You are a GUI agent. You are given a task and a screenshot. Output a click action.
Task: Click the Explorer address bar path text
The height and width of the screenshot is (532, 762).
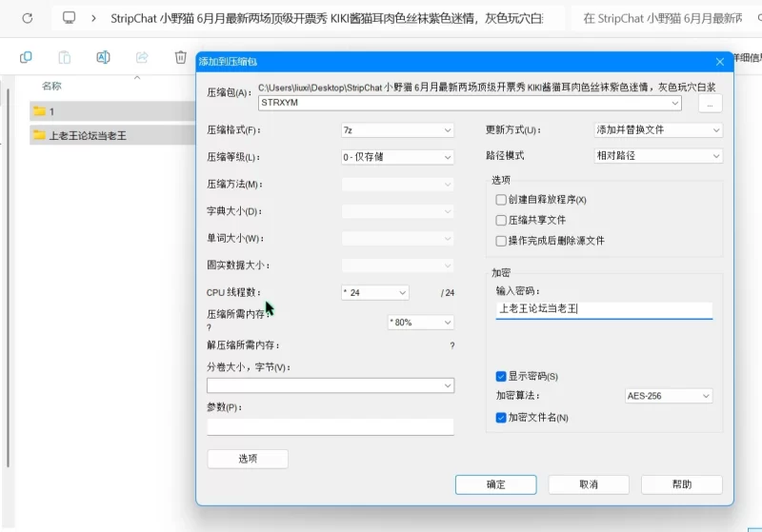click(x=327, y=18)
